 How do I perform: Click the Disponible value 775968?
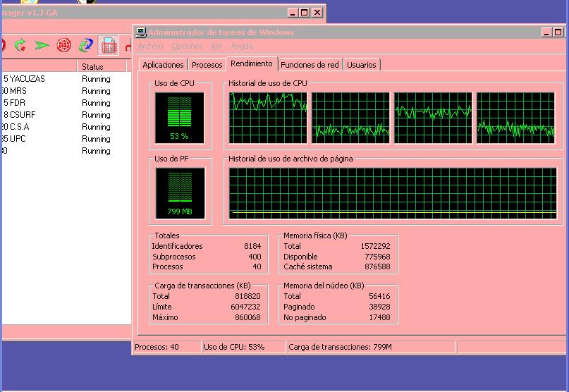click(x=377, y=257)
